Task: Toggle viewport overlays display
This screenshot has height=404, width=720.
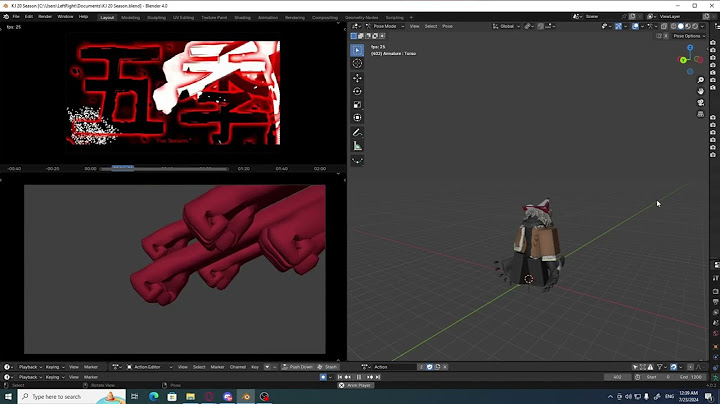Action: tap(635, 26)
